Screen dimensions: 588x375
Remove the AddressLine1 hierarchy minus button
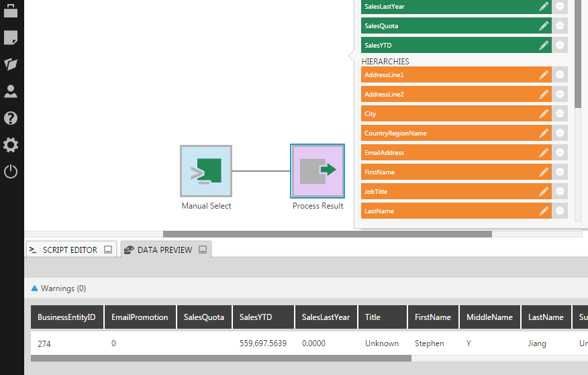pyautogui.click(x=560, y=74)
